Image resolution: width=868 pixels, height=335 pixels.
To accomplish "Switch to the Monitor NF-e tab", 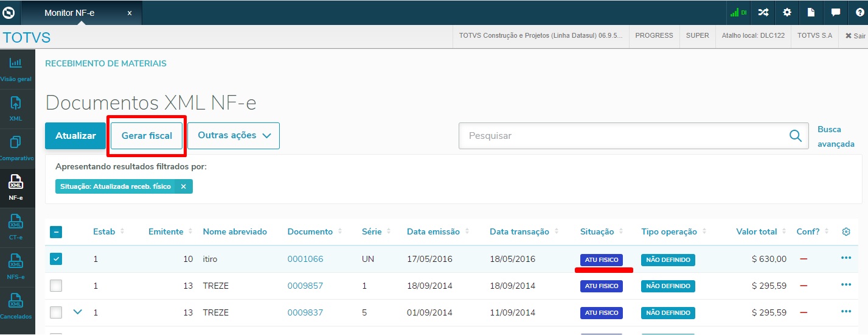I will click(x=82, y=13).
